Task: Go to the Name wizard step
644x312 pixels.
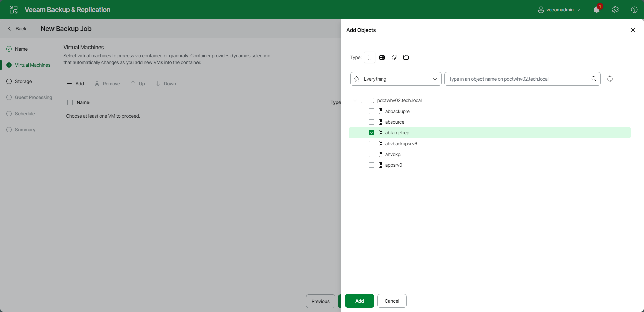Action: (22, 49)
